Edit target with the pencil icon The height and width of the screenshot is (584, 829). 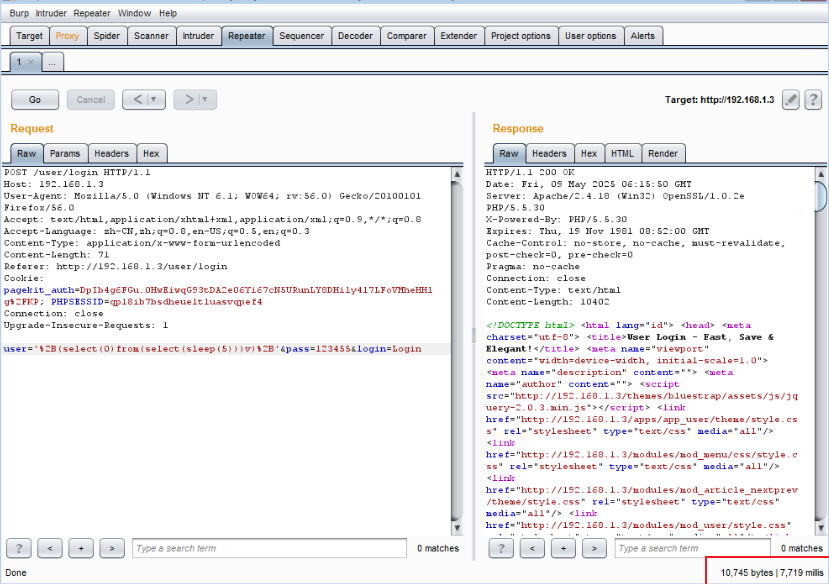click(790, 99)
